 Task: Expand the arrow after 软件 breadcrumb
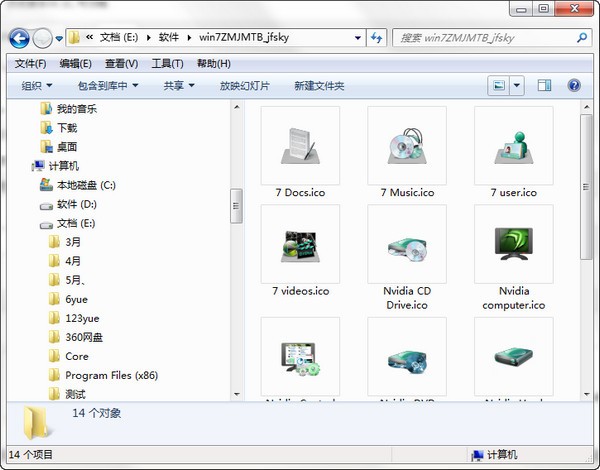[x=189, y=38]
